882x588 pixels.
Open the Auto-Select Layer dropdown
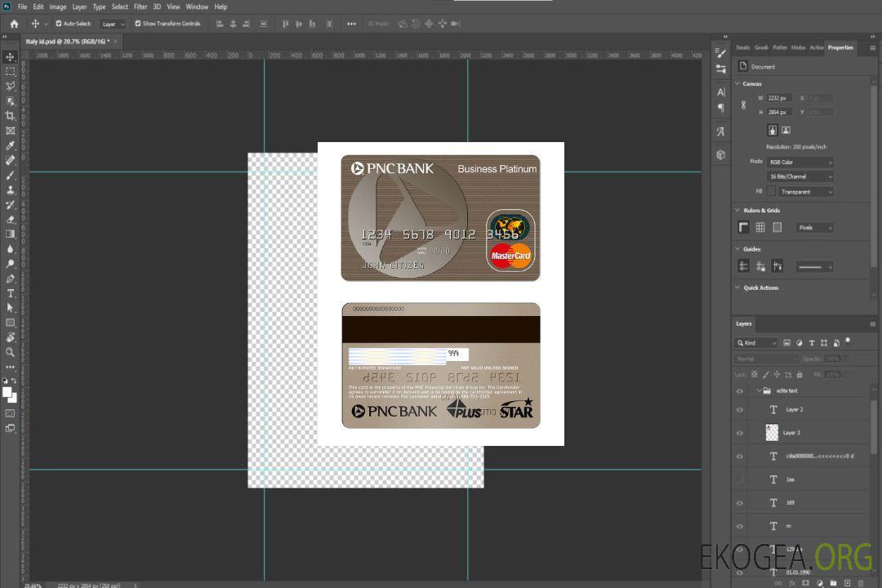[113, 24]
